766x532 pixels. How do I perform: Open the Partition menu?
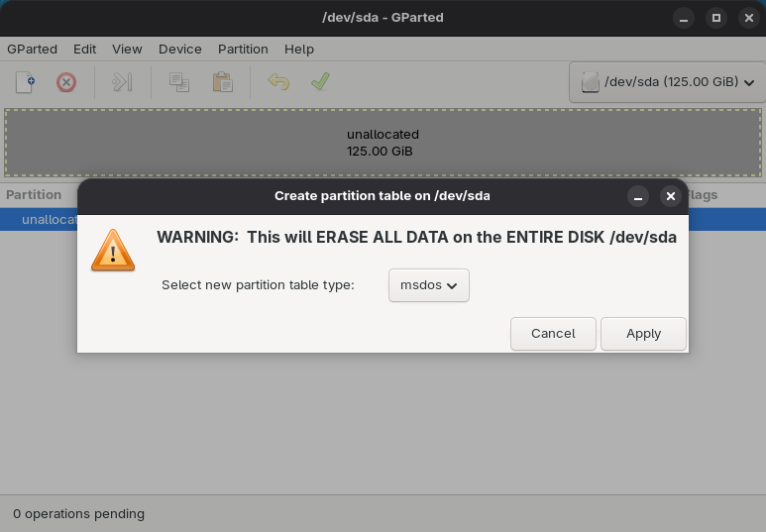coord(243,49)
